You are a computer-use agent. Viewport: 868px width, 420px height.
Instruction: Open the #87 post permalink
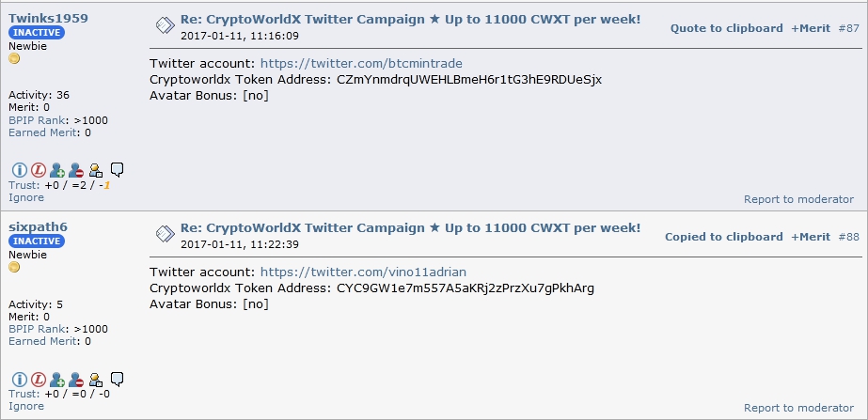coord(848,28)
